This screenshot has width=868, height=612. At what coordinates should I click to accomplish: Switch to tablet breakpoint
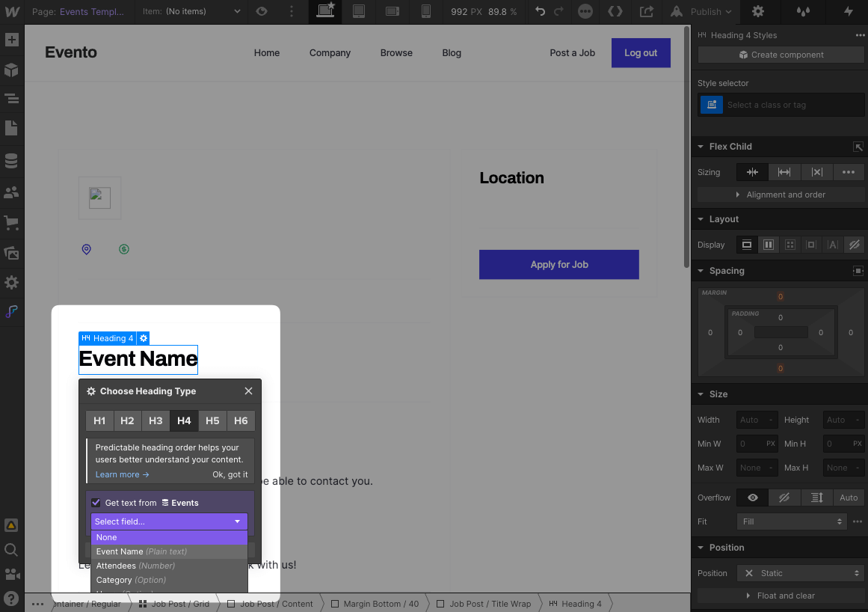359,11
